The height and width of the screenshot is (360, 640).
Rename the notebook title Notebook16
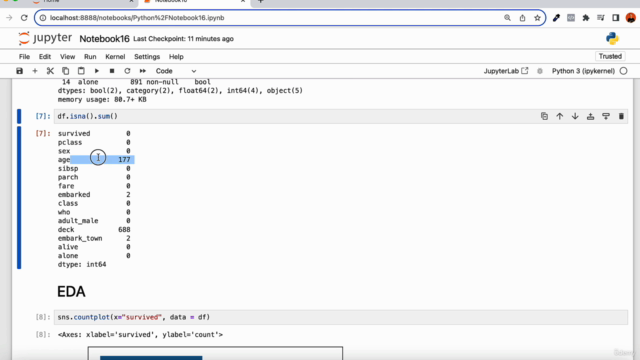104,39
